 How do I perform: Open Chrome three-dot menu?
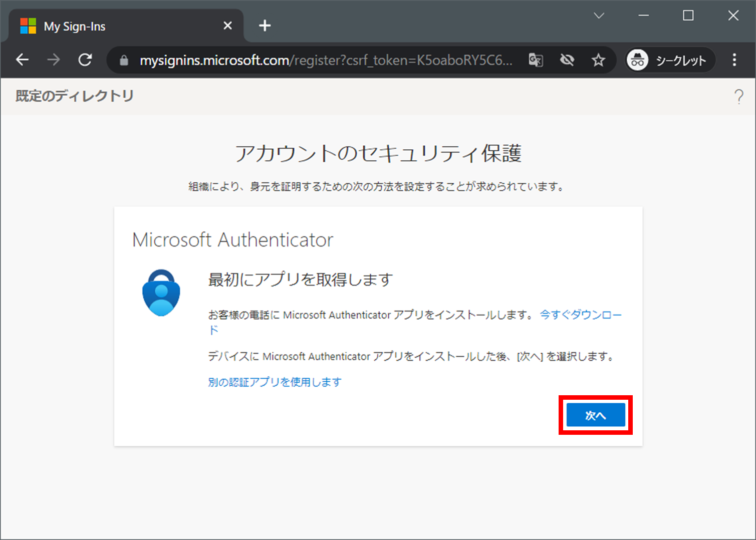click(x=734, y=60)
